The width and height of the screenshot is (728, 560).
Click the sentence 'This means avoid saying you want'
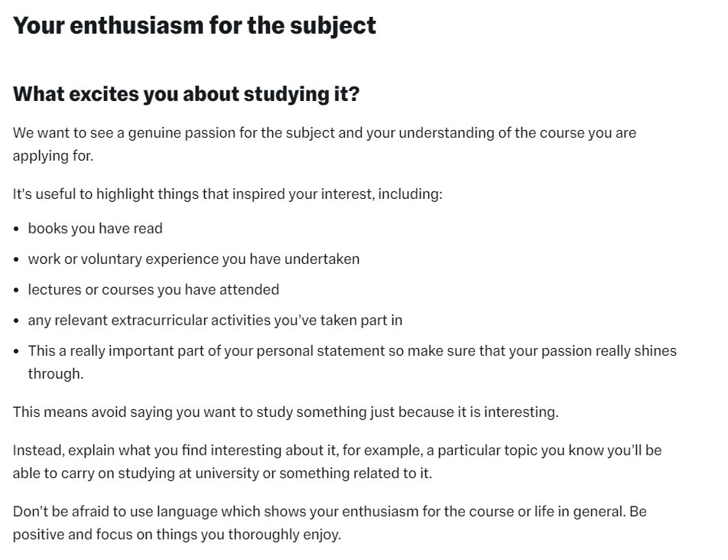pyautogui.click(x=285, y=412)
